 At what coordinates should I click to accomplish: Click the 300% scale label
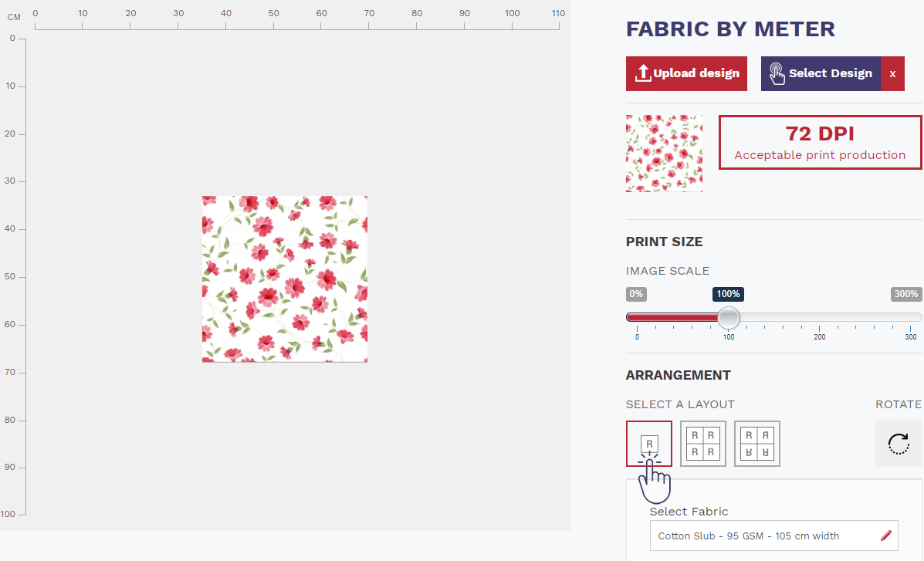(x=905, y=294)
